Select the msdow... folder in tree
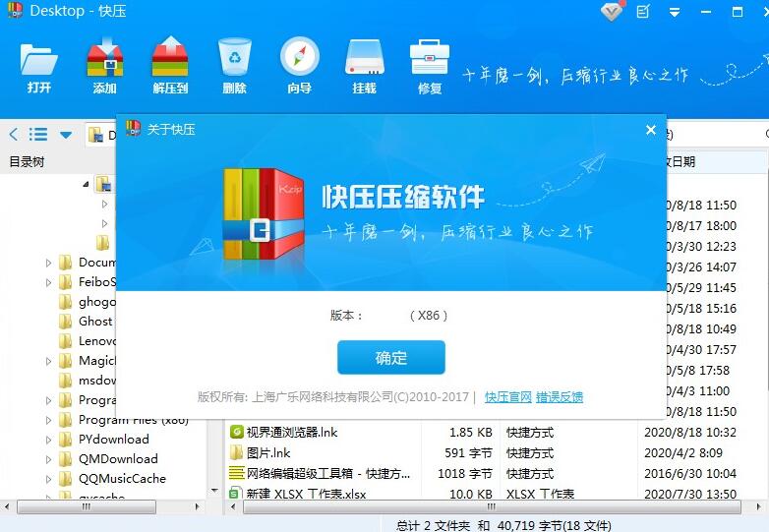This screenshot has height=532, width=769. tap(88, 380)
